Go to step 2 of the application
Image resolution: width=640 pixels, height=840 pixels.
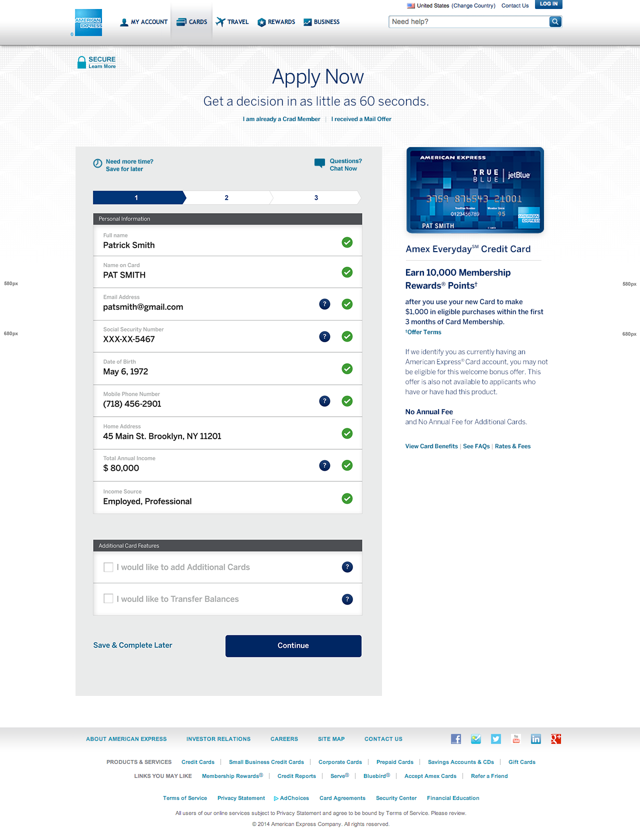coord(226,198)
